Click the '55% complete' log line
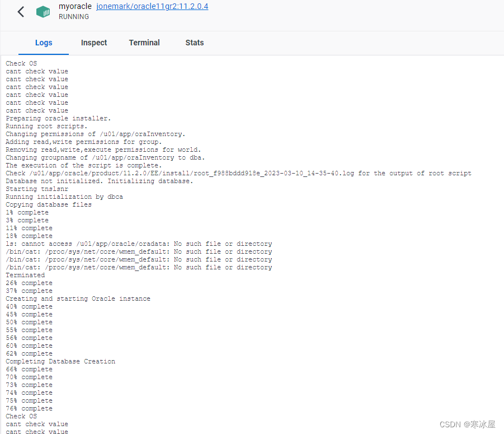 click(29, 330)
